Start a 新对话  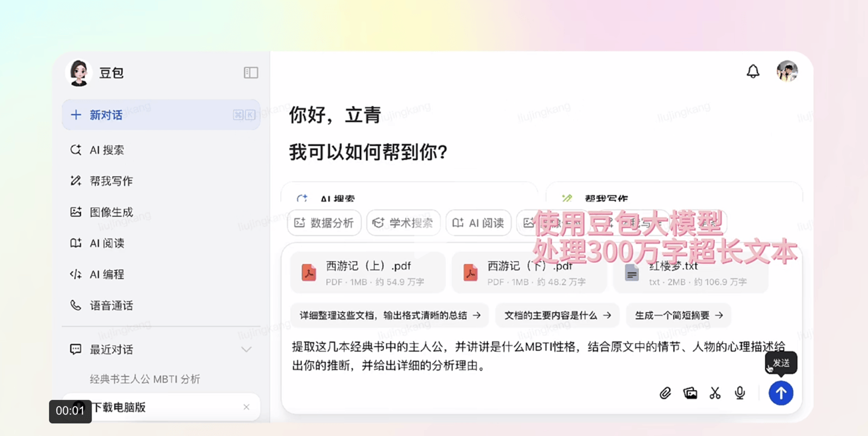(x=161, y=115)
